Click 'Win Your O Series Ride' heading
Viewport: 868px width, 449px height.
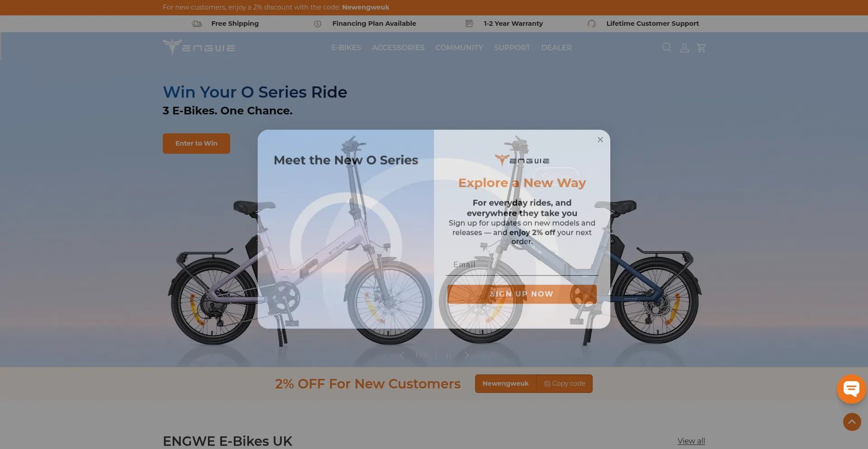(255, 92)
